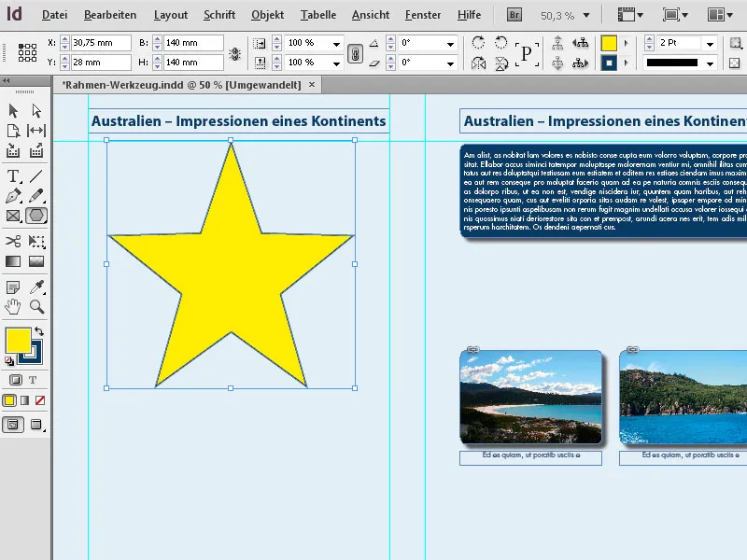This screenshot has width=747, height=560.
Task: Click the Select Next Object icon
Action: 580,63
